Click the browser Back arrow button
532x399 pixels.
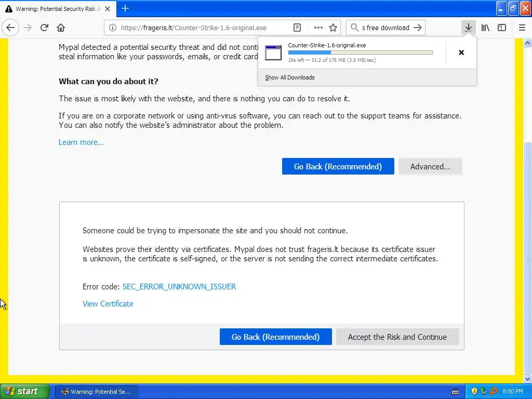[x=10, y=28]
